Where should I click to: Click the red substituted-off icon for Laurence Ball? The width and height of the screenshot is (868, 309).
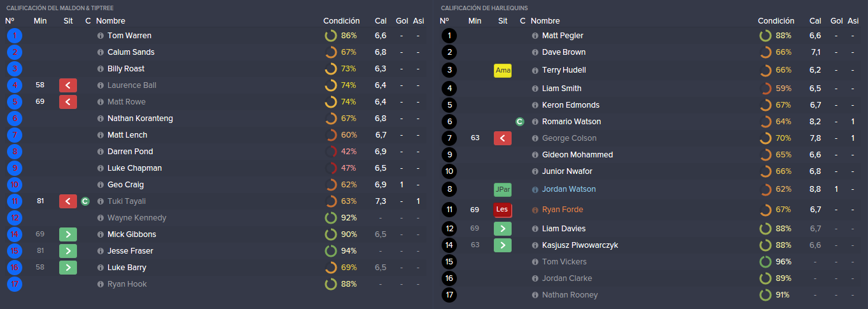(x=68, y=85)
